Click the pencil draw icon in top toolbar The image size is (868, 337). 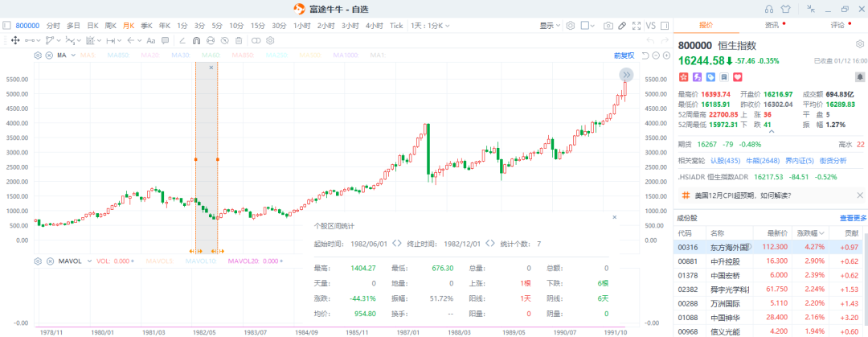click(x=622, y=26)
